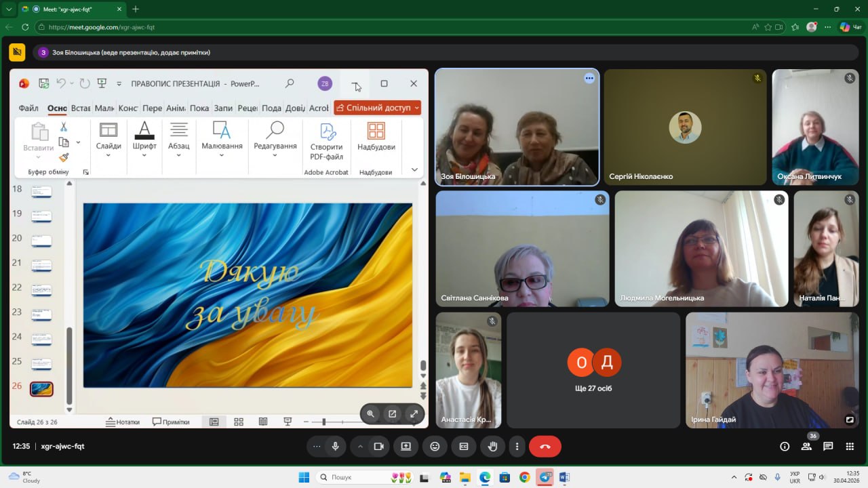Open meeting details info icon
868x488 pixels.
(x=785, y=446)
